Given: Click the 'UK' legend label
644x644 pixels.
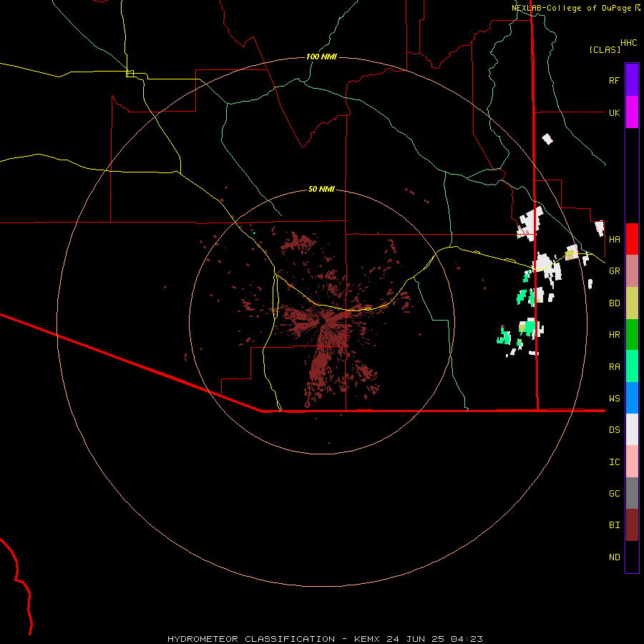Looking at the screenshot, I should (614, 112).
